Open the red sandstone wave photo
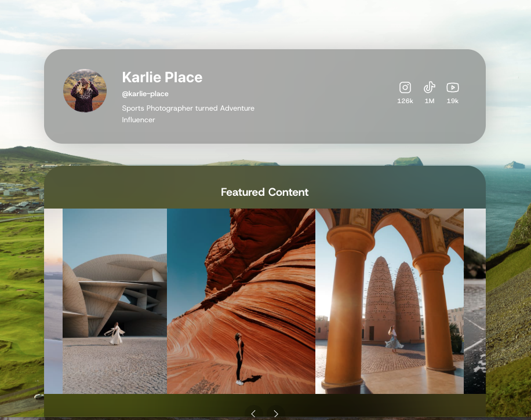 coord(241,301)
